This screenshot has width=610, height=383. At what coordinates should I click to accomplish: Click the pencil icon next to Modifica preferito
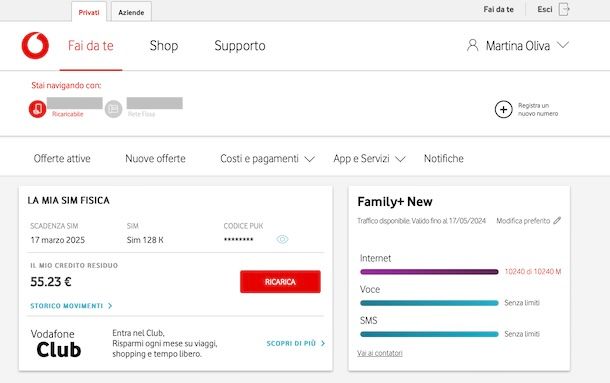coord(557,221)
